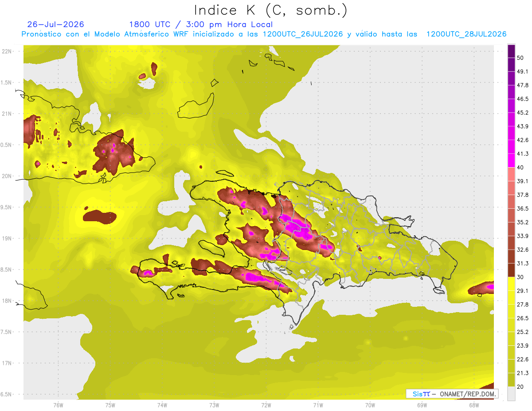Click the colorbar value '22.6'

523,360
